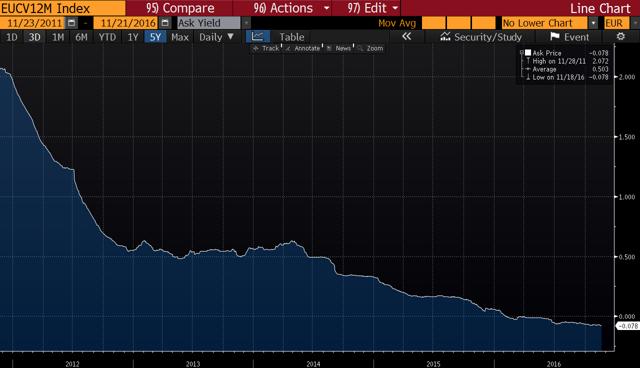This screenshot has width=640, height=368.
Task: Click the Line Chart title
Action: coord(600,8)
